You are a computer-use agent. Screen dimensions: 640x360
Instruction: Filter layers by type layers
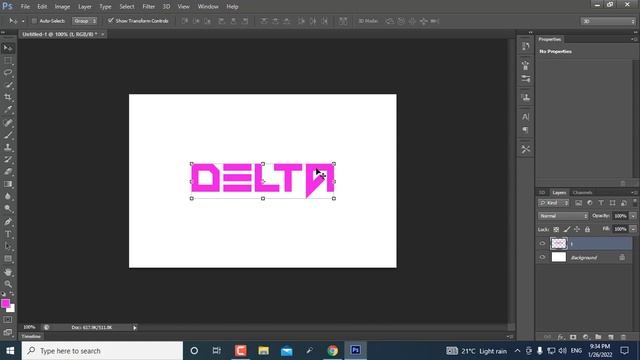point(601,203)
